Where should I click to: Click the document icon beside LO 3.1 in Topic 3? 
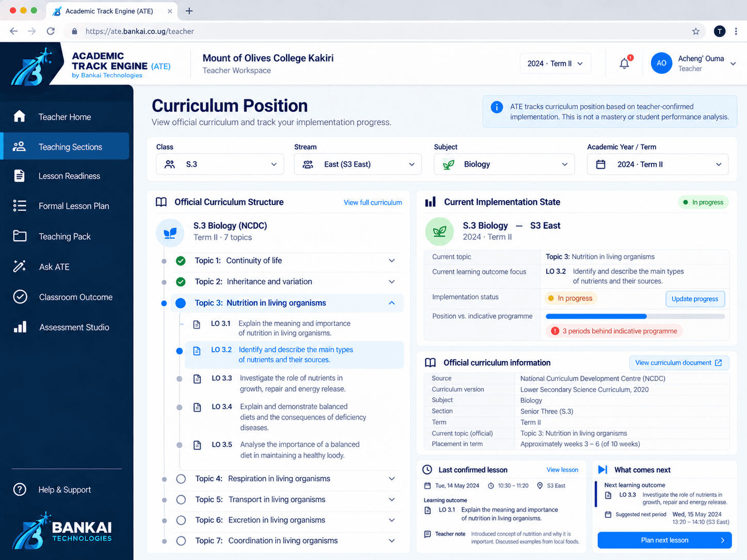coord(197,324)
